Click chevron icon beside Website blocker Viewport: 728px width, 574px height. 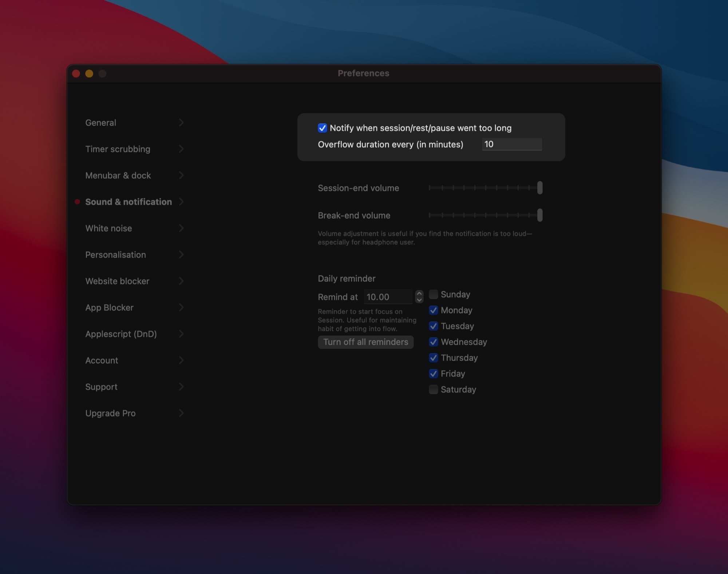pos(181,281)
